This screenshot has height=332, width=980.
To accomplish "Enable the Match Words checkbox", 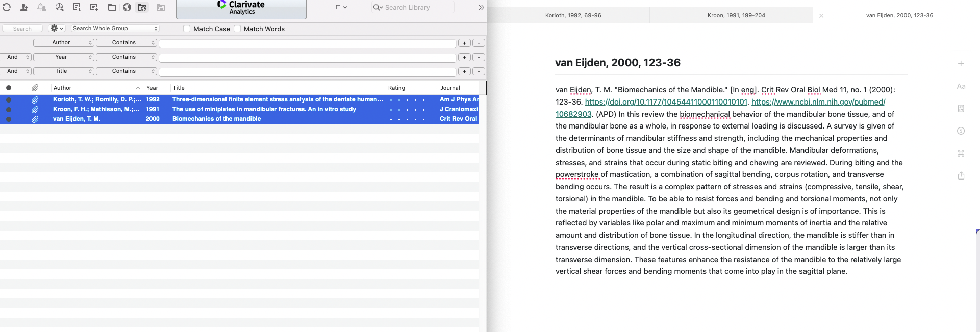I will 237,29.
